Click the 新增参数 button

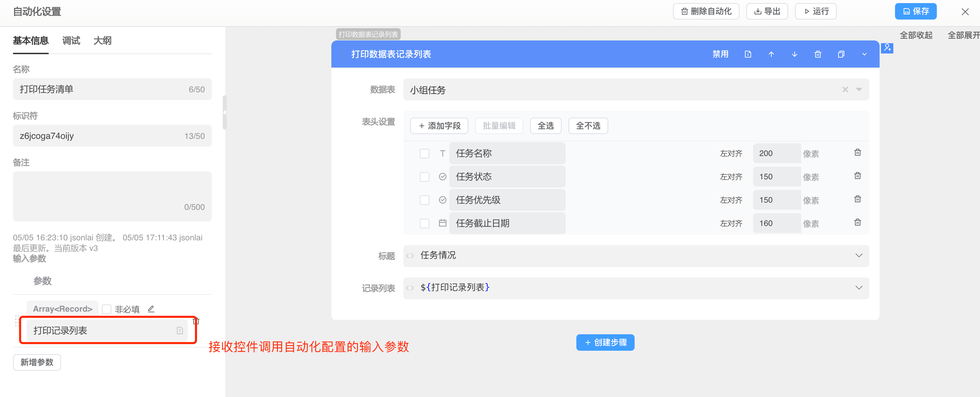pyautogui.click(x=37, y=362)
